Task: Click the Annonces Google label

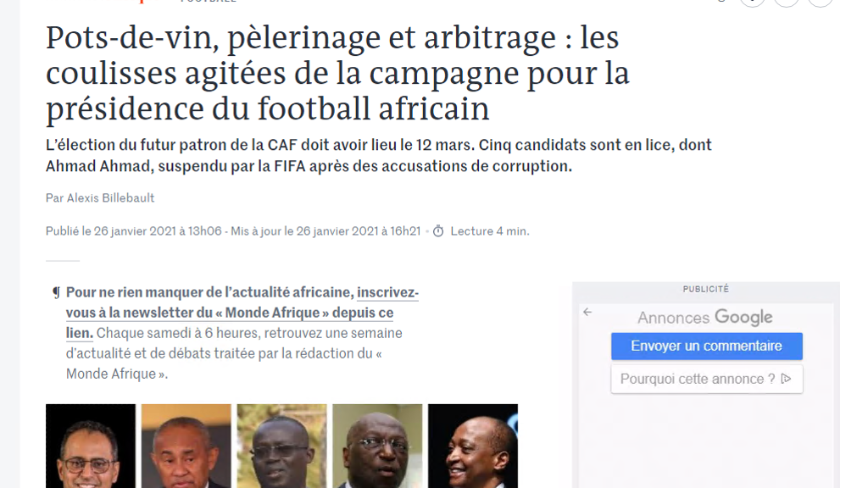Action: coord(704,318)
